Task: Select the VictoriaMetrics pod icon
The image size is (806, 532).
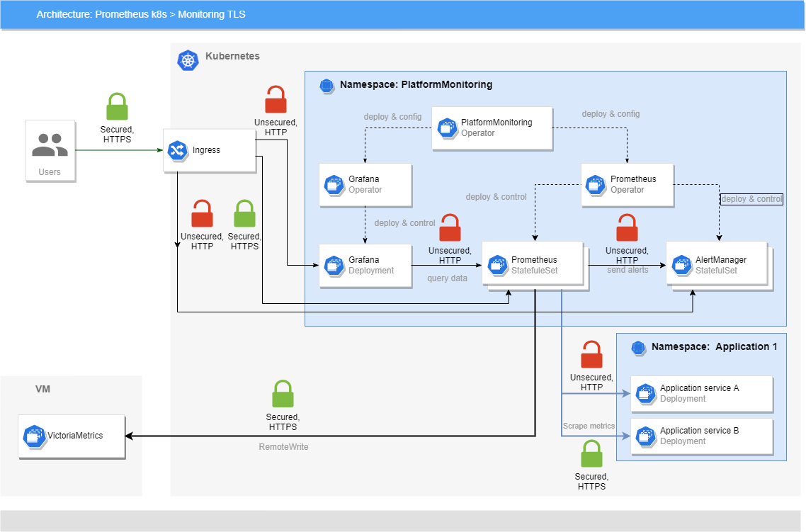Action: pyautogui.click(x=34, y=436)
